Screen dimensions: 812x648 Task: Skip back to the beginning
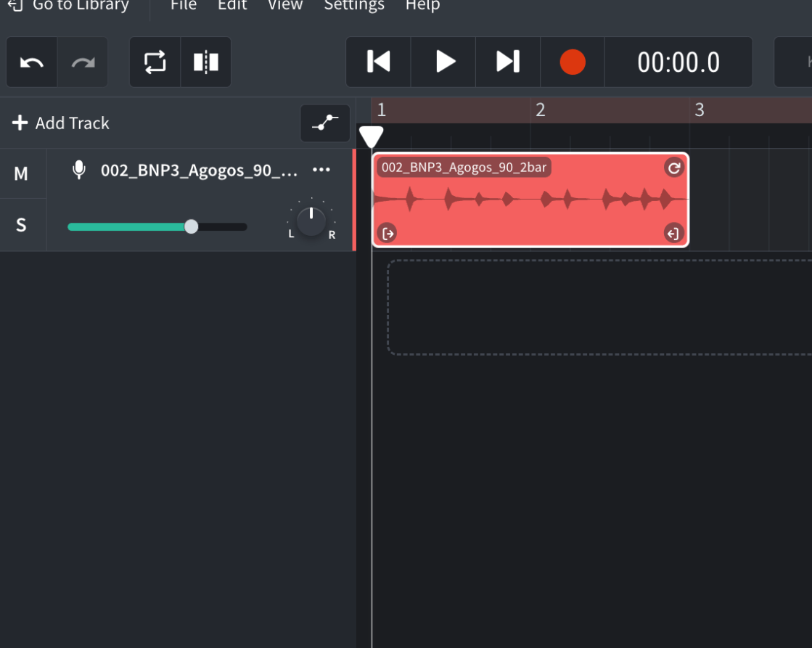pos(379,62)
